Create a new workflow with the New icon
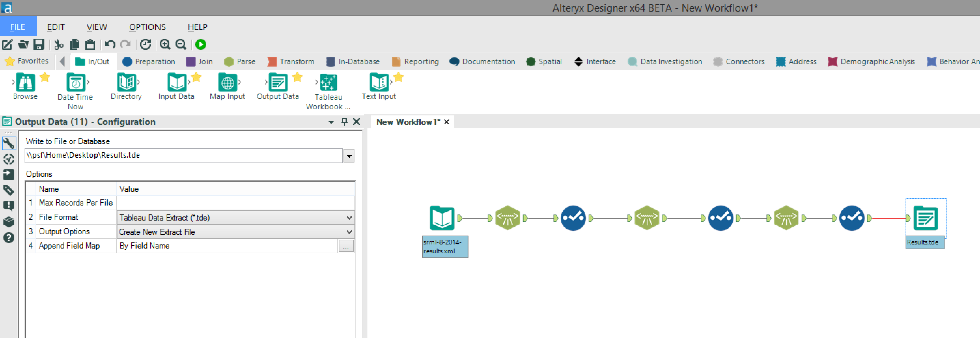The height and width of the screenshot is (338, 980). tap(7, 44)
